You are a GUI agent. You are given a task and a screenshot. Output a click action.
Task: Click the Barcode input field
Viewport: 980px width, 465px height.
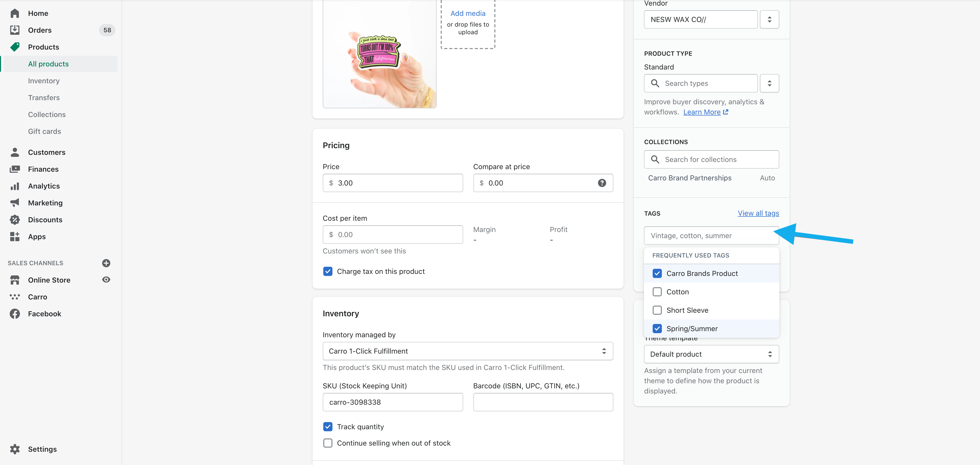pos(543,402)
